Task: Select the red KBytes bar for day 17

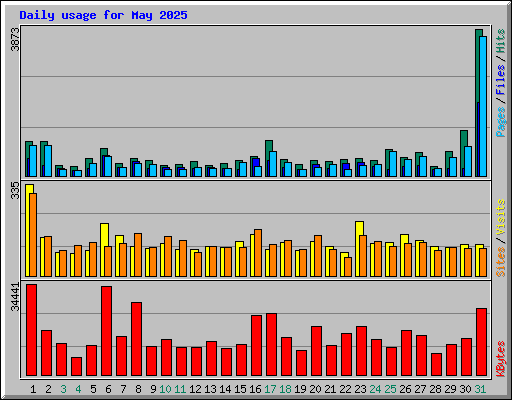Action: [x=272, y=345]
